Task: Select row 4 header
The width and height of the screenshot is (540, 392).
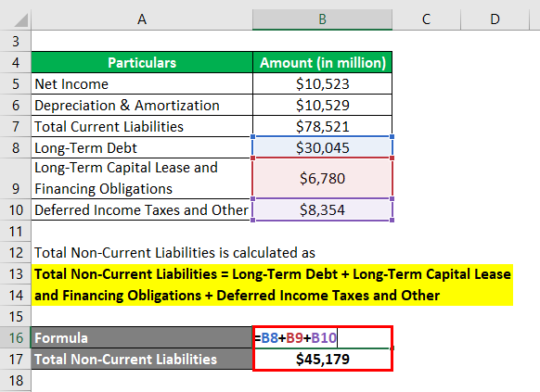Action: point(16,63)
